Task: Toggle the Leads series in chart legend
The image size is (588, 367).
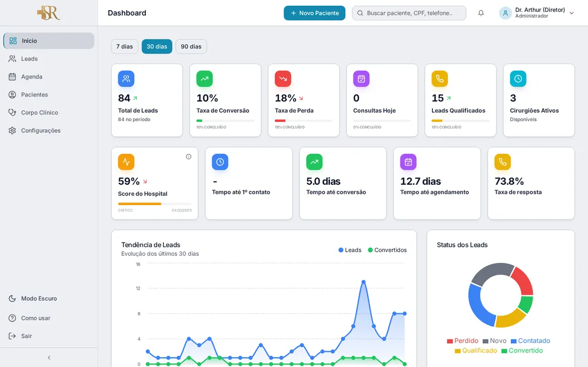Action: [350, 250]
